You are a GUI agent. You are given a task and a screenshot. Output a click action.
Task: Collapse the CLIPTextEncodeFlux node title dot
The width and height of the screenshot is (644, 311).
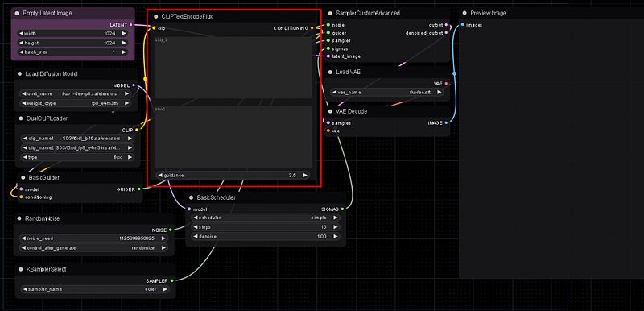[156, 16]
